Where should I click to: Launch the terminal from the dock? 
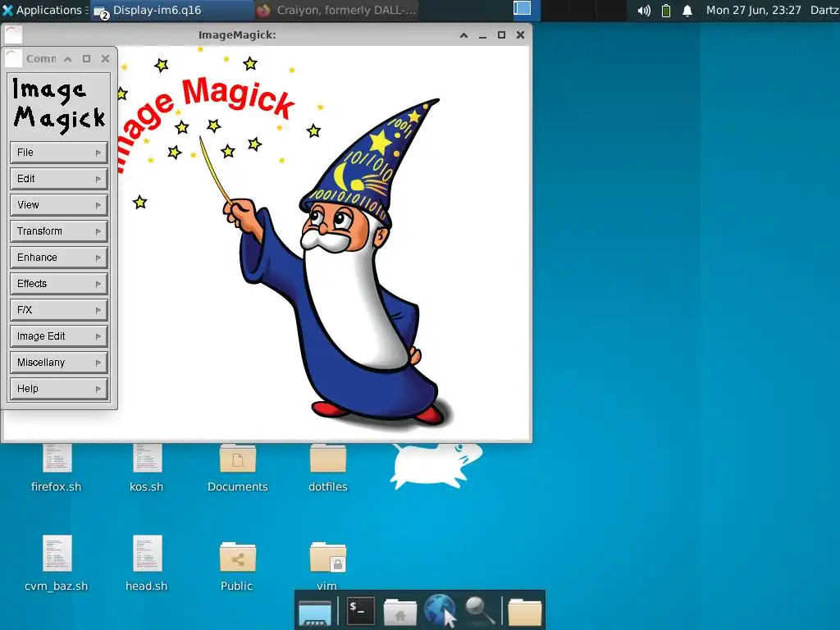[360, 610]
